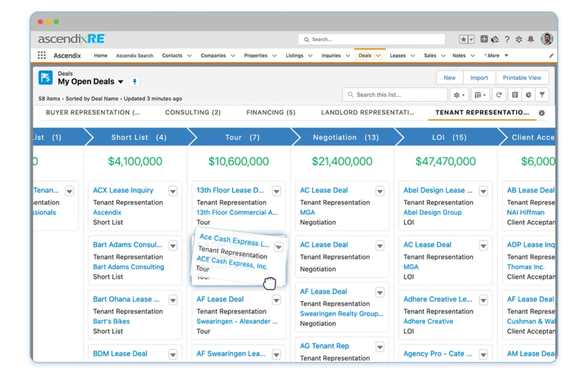The height and width of the screenshot is (375, 588).
Task: Open the Setup gear icon in header
Action: tap(519, 40)
